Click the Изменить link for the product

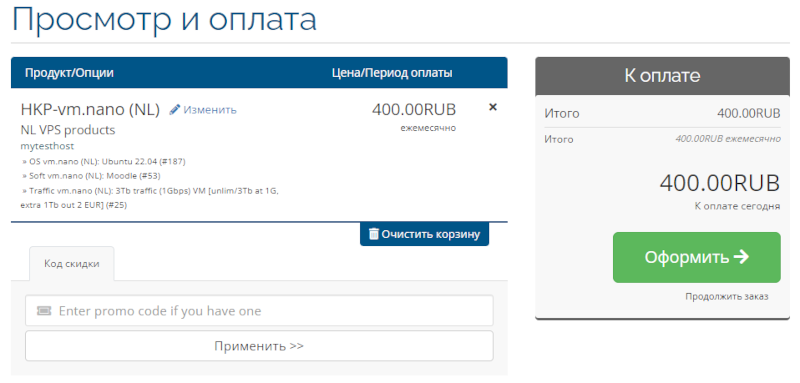point(210,110)
